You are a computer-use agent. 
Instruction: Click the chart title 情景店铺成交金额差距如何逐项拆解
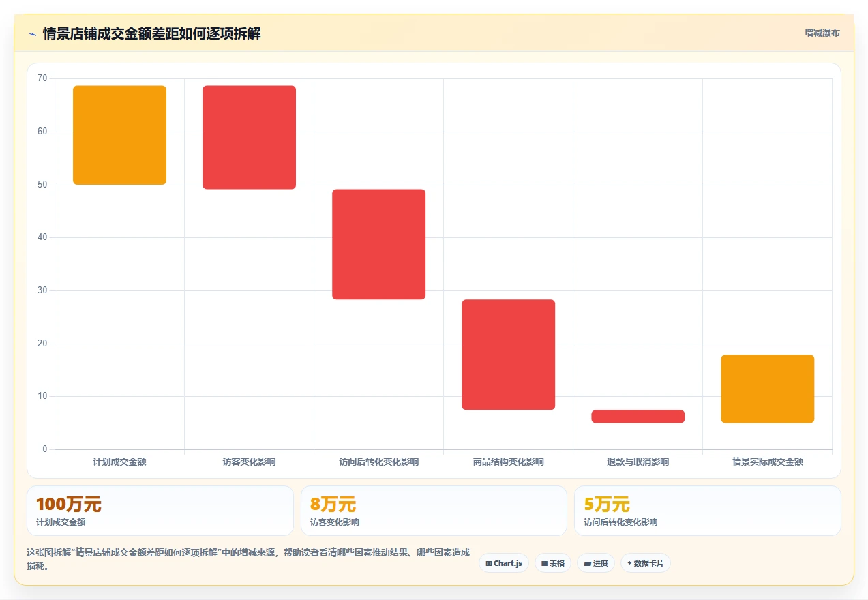151,33
